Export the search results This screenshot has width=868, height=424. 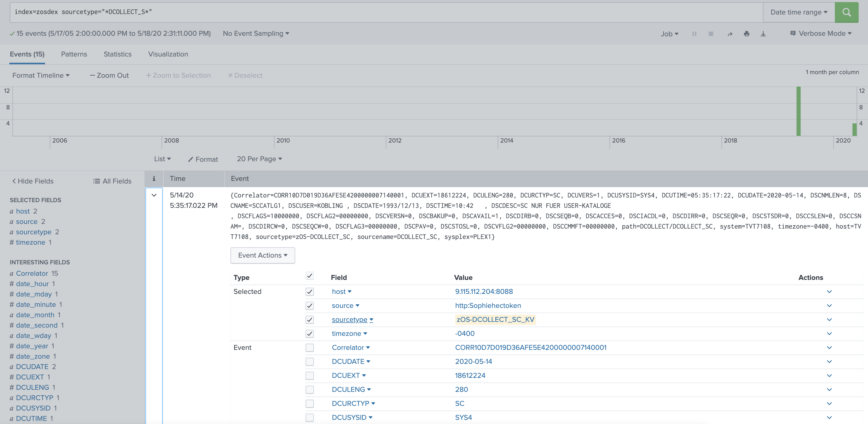[x=763, y=33]
